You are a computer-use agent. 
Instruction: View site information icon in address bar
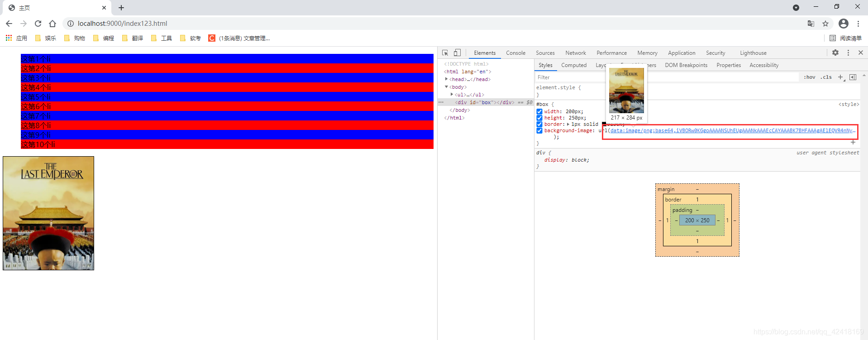tap(70, 24)
